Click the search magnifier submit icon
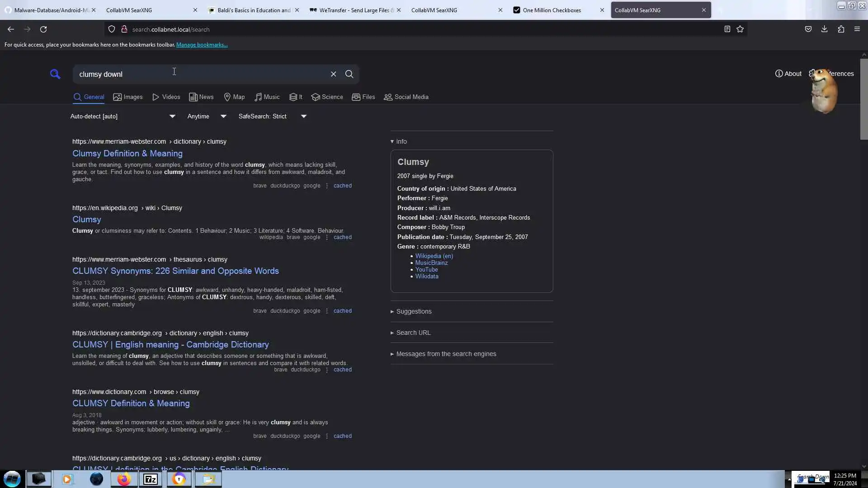This screenshot has height=488, width=868. [x=349, y=74]
